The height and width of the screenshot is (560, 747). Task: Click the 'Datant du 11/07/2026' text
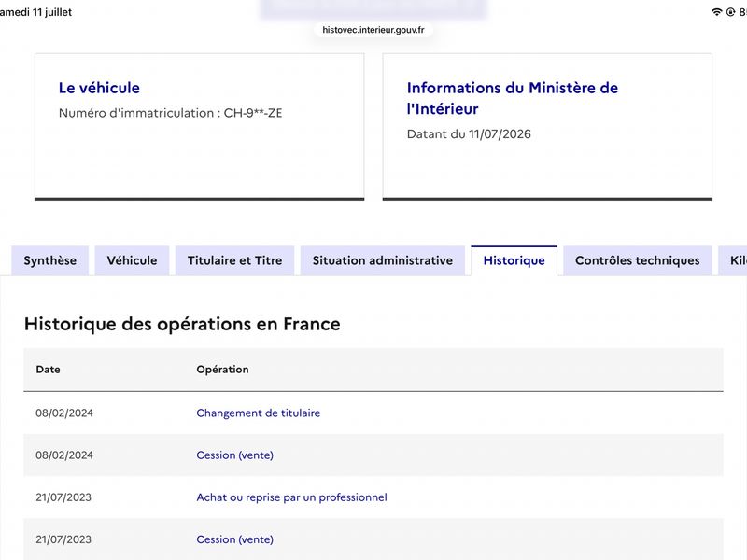(469, 133)
